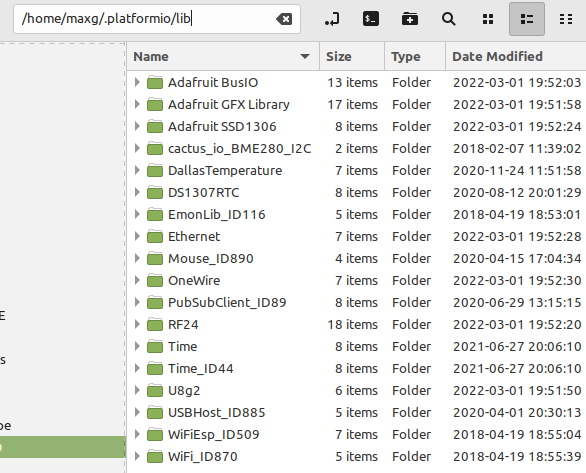Clear the location path entry
Image resolution: width=586 pixels, height=473 pixels.
click(284, 19)
